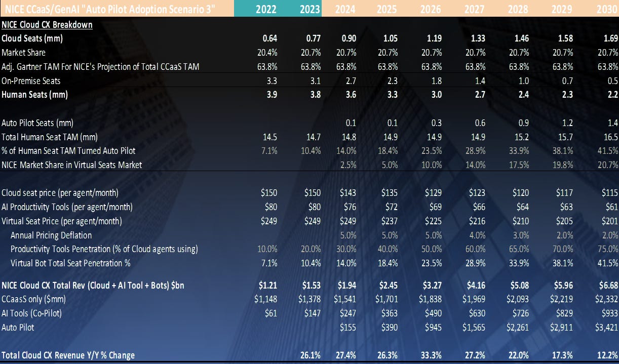The image size is (619, 364).
Task: Click 'AI Productivity Tools (per agent/month)' label
Action: [x=67, y=207]
